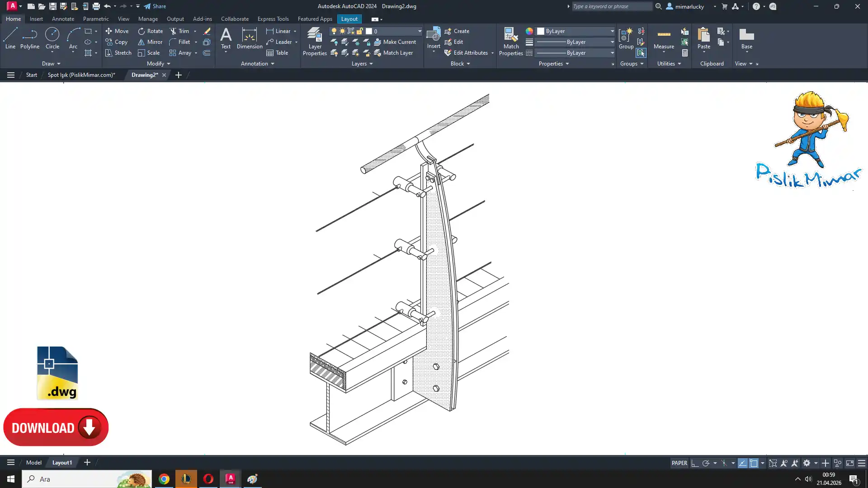Toggle Object Snap in status bar

[754, 463]
